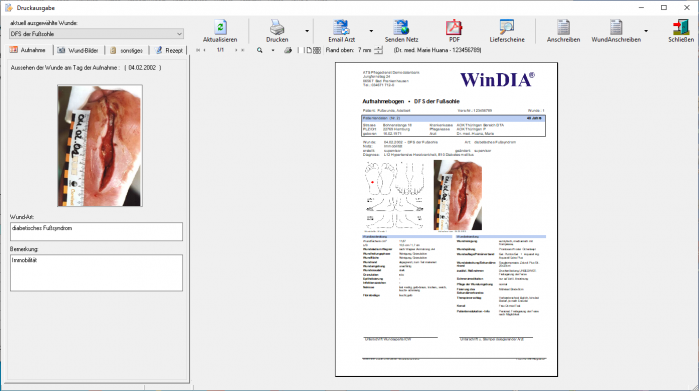Click the Druckausgabe window icon

pos(8,8)
